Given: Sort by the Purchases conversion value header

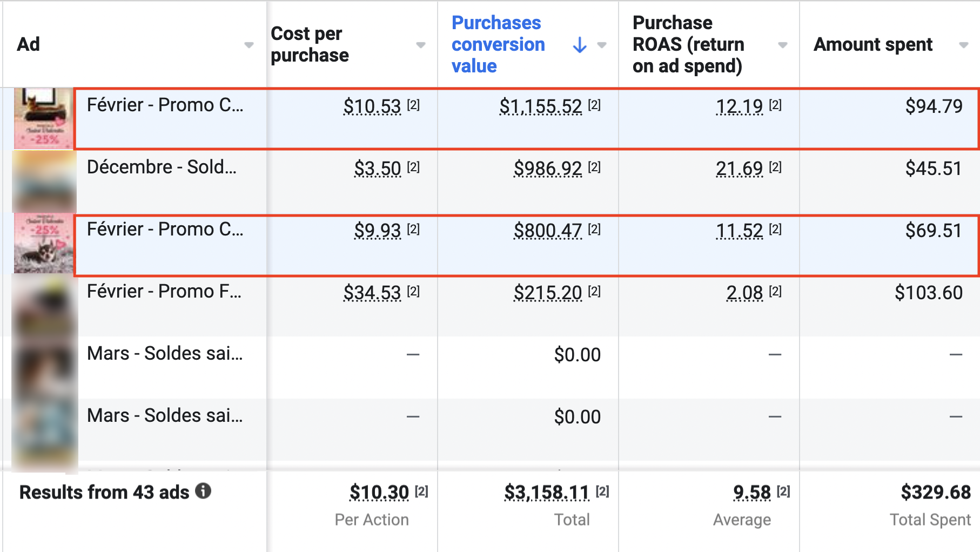Looking at the screenshot, I should point(498,44).
